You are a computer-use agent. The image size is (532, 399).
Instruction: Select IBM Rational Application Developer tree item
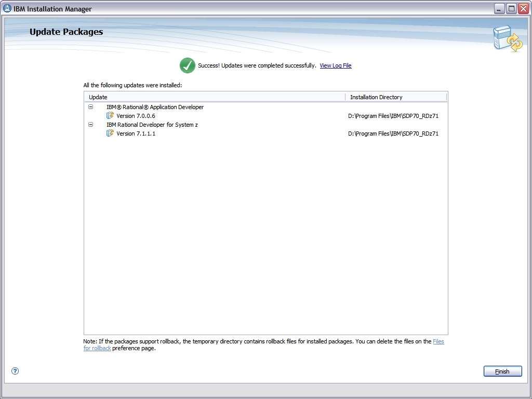[x=155, y=107]
